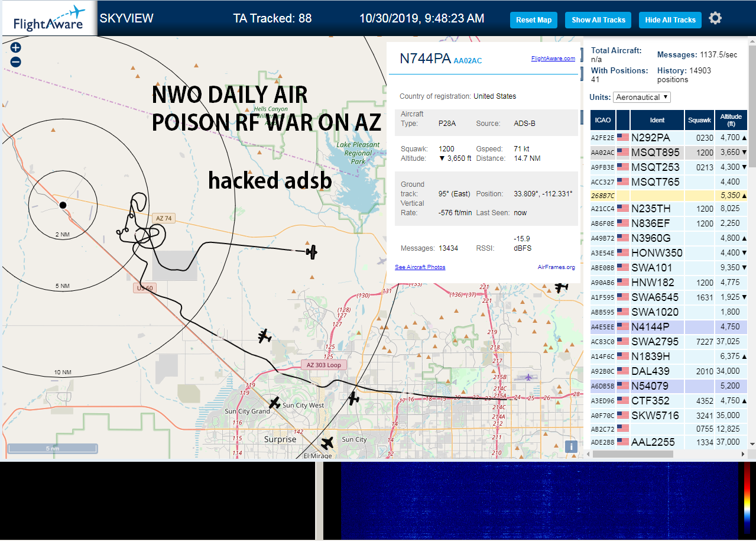Select the MSQT253 row
Image resolution: width=756 pixels, height=541 pixels.
pos(669,167)
